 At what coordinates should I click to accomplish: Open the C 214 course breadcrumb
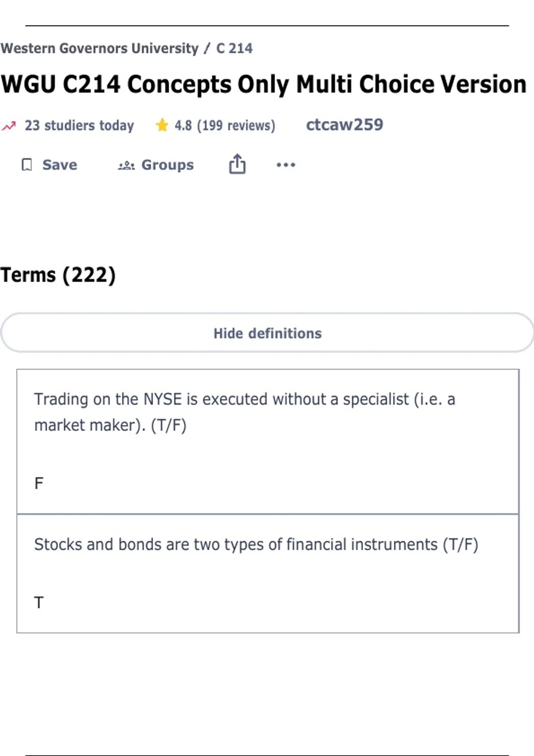tap(235, 48)
